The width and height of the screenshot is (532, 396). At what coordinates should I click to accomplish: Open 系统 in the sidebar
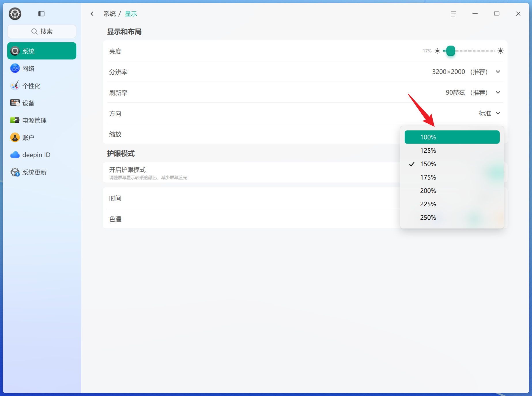click(42, 51)
